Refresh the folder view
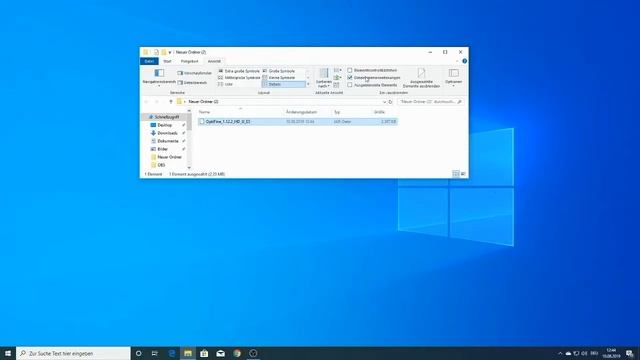The image size is (640, 360). click(x=391, y=102)
